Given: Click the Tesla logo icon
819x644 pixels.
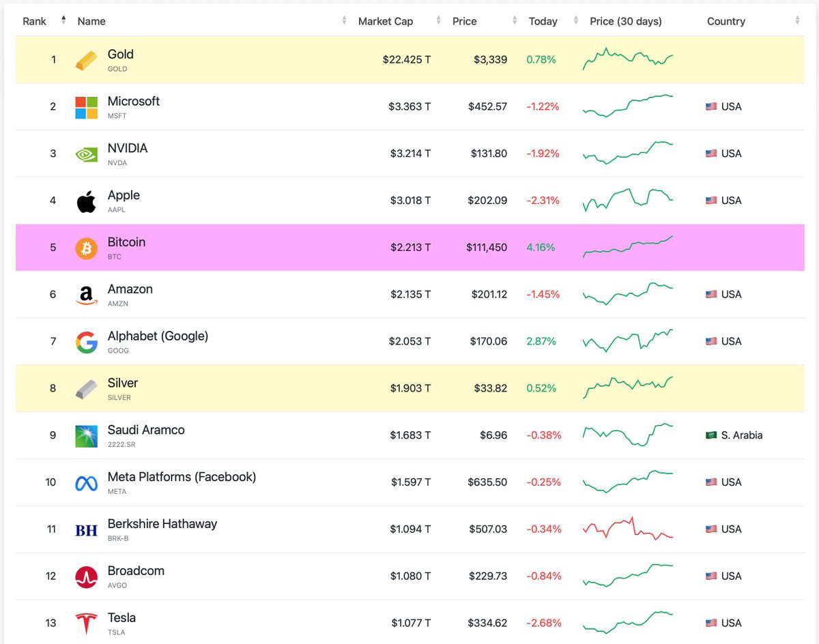Looking at the screenshot, I should [86, 624].
